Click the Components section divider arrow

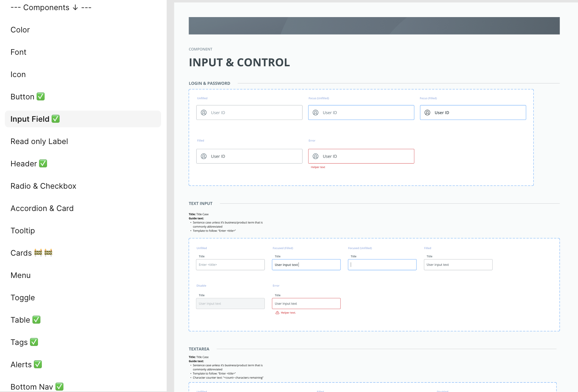pos(75,8)
